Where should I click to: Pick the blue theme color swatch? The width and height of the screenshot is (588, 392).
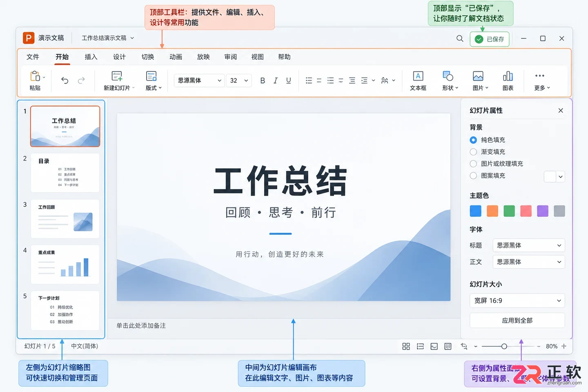(x=475, y=211)
